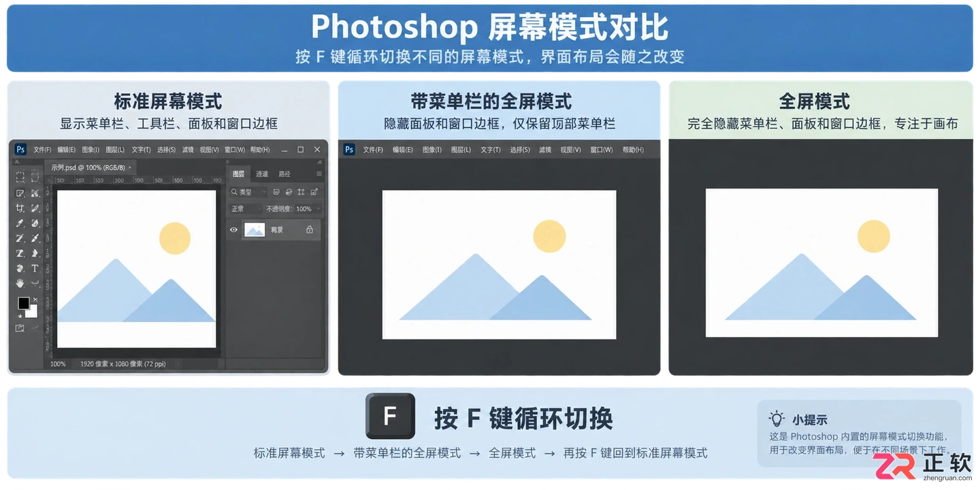Click the 背景 layer name
Viewport: 980px width, 490px height.
[x=277, y=230]
